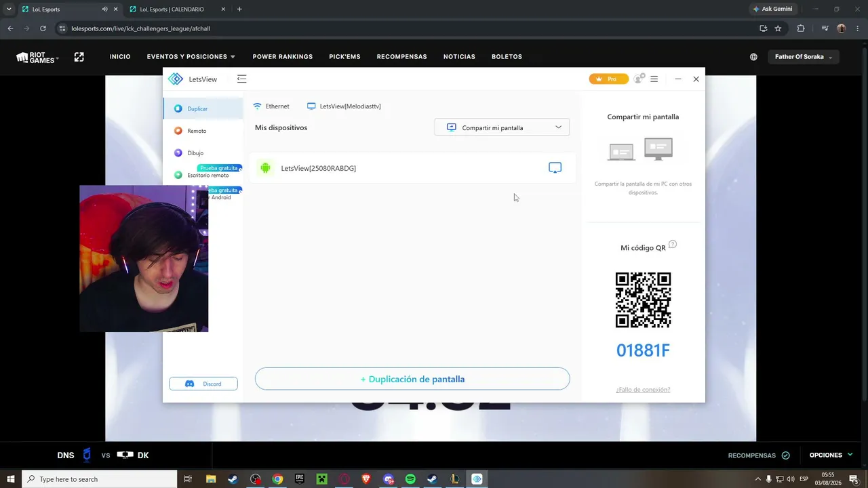Click the Riot Games logo
The width and height of the screenshot is (868, 488).
pos(37,57)
